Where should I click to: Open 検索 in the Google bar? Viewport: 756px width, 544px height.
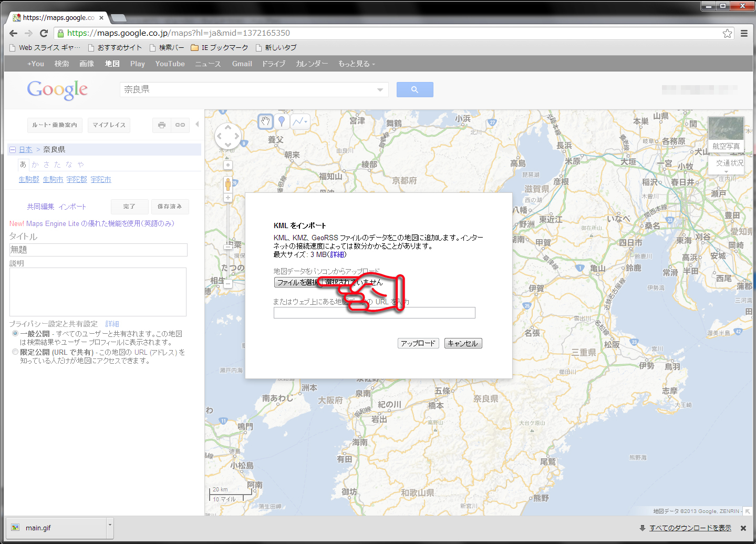(61, 64)
